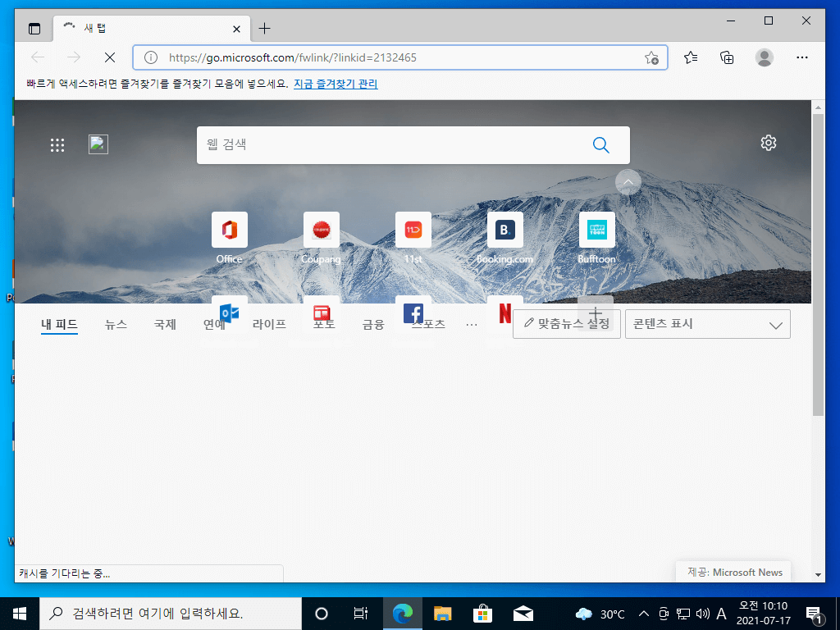Show hidden system tray icons chevron
Viewport: 840px width, 630px height.
click(644, 614)
